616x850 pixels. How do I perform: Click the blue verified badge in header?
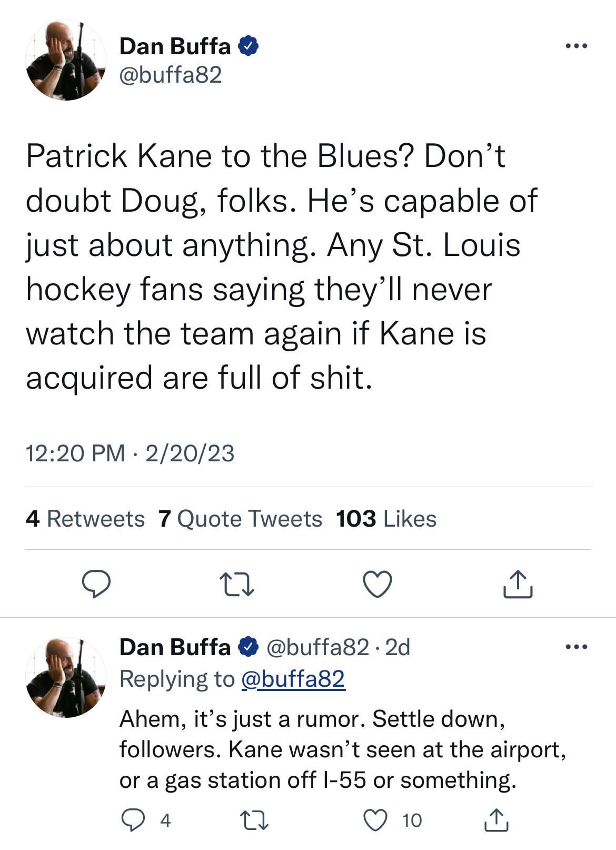249,46
